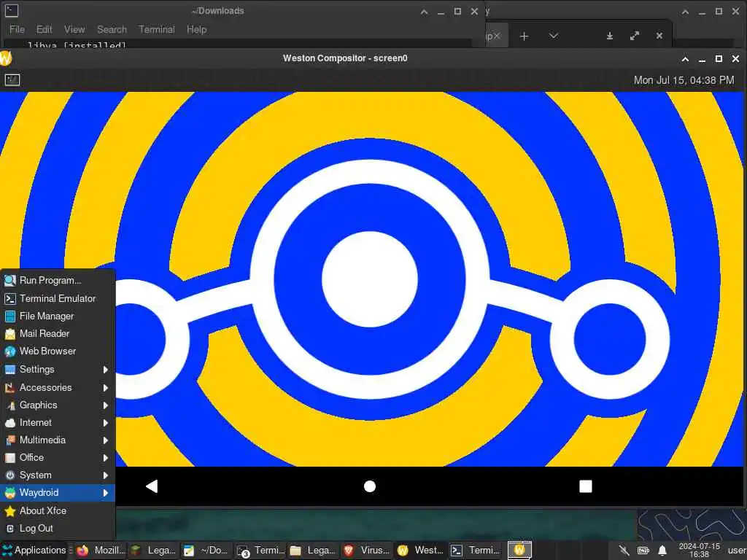Expand the Office submenu
Screen dimensions: 747x560
coord(58,458)
